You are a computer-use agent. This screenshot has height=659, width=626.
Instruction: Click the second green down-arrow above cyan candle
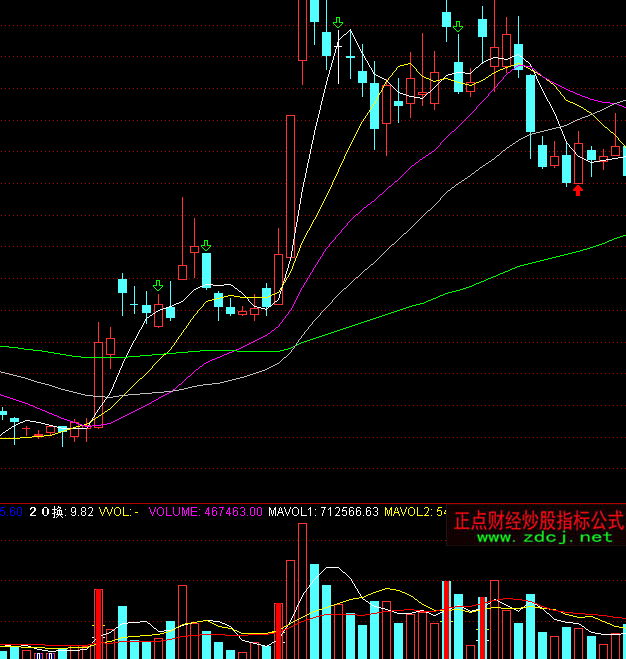[206, 245]
